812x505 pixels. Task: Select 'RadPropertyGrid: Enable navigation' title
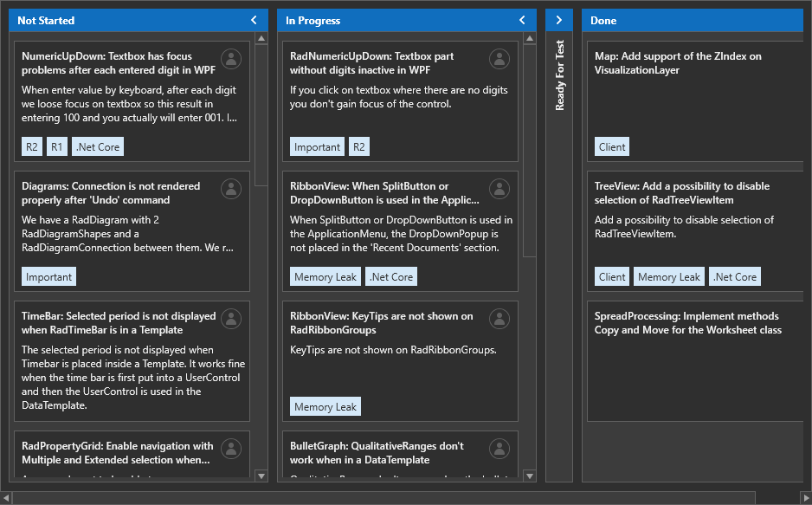[x=117, y=453]
